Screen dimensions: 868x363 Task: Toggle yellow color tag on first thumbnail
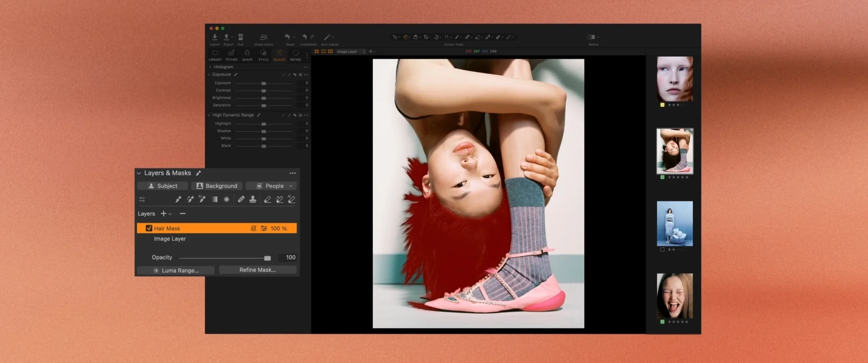pyautogui.click(x=662, y=105)
